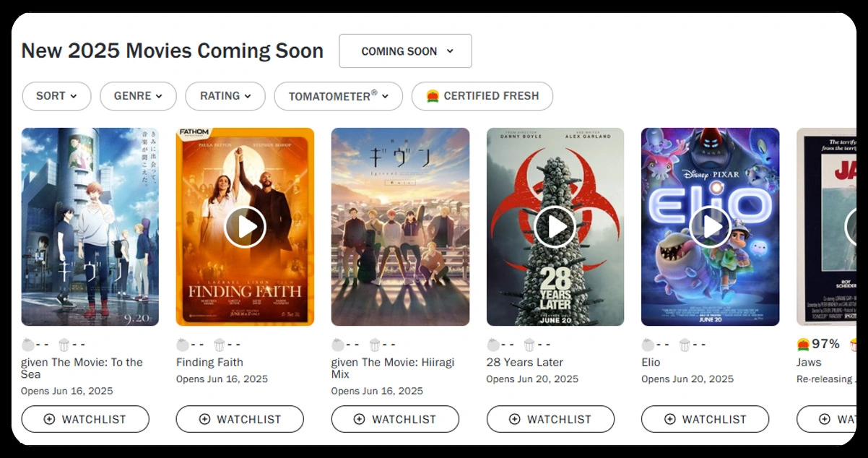Play the Elio trailer

(710, 228)
